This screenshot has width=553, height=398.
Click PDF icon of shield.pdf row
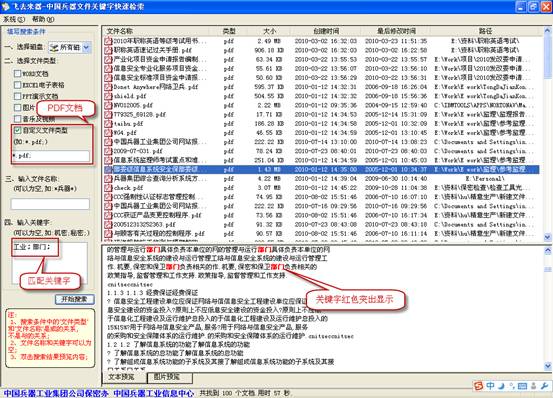108,96
